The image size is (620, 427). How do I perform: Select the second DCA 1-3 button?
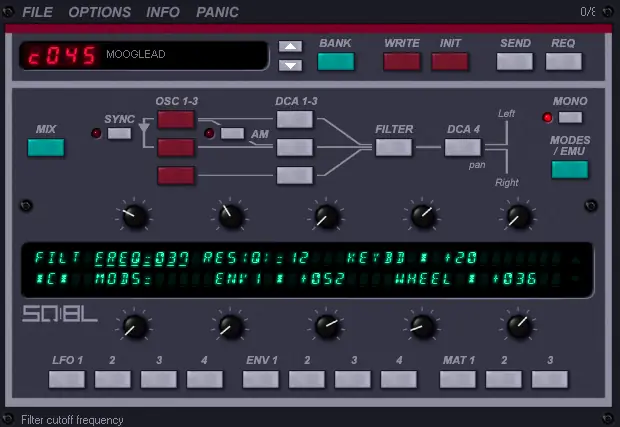(295, 147)
